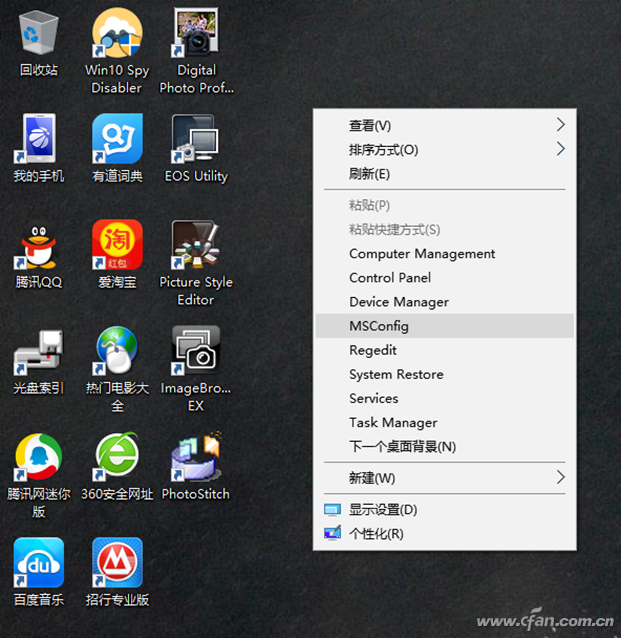The height and width of the screenshot is (638, 621).
Task: Select the EOS Utility desktop icon
Action: pos(196,139)
